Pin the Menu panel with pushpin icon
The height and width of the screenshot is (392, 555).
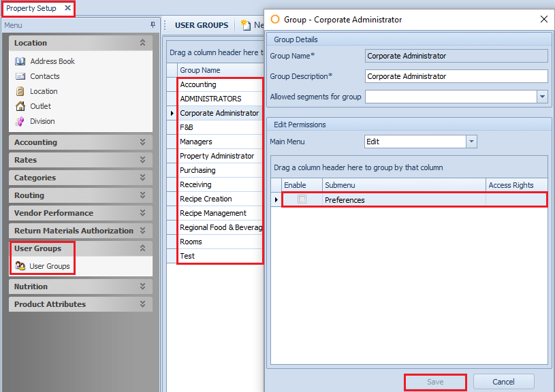pos(153,25)
